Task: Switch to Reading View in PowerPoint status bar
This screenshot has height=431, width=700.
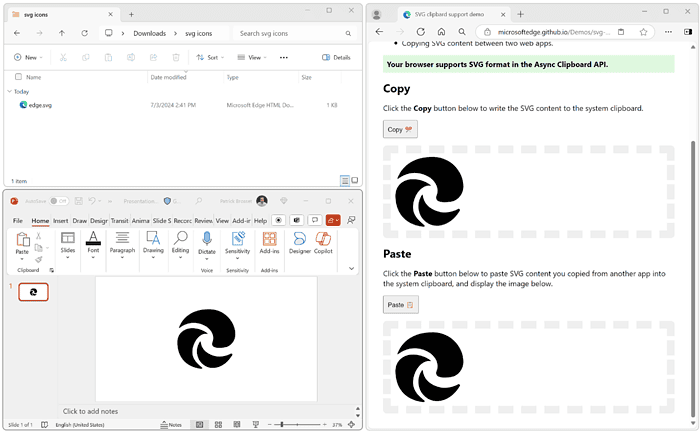Action: click(237, 424)
